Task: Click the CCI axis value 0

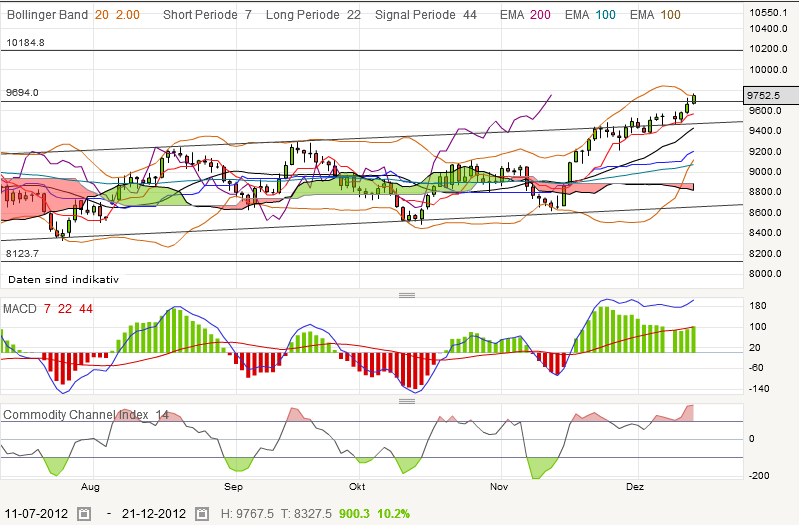Action: (x=752, y=439)
